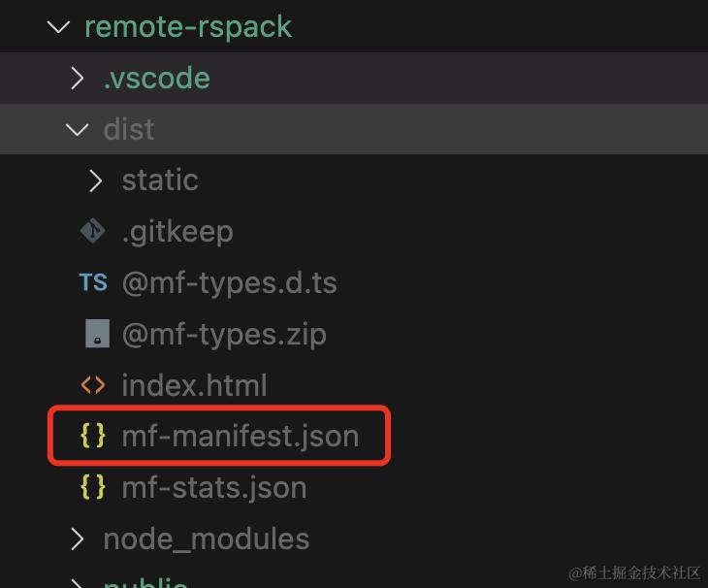This screenshot has width=708, height=588.
Task: Click the TS icon for @mf-types.d.ts
Action: [93, 282]
